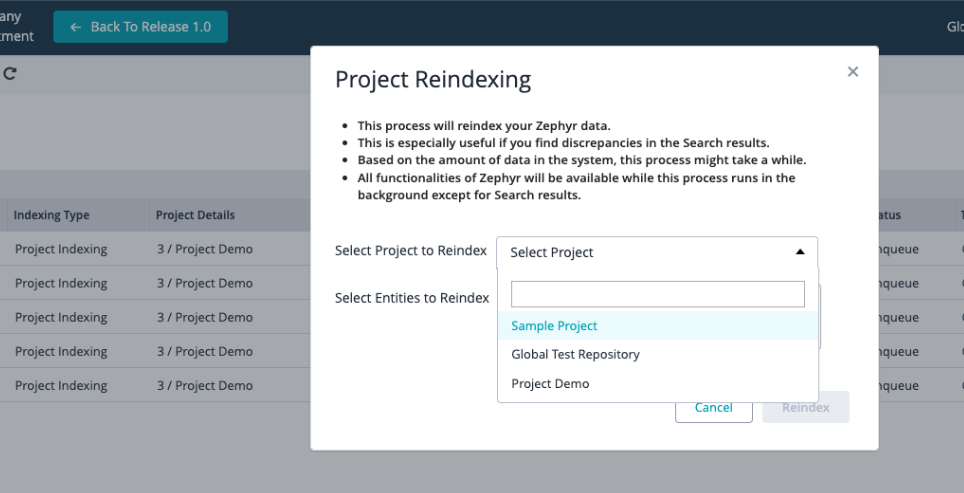Click the left arrow icon on Back button
Screen dimensions: 964x493
(76, 27)
